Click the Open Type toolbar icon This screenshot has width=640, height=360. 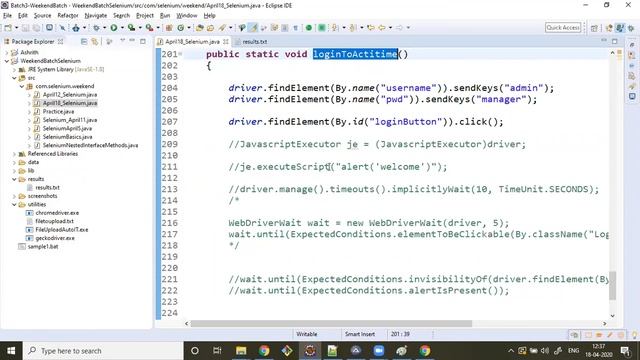[200, 28]
